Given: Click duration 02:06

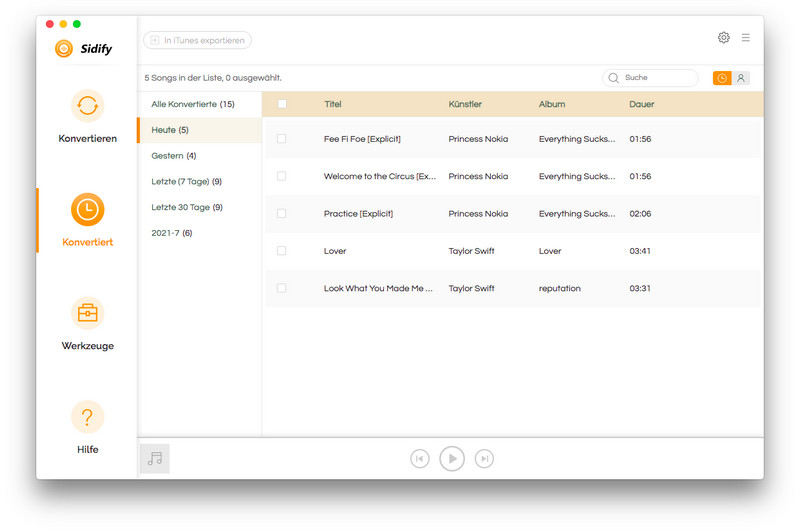Looking at the screenshot, I should [640, 213].
